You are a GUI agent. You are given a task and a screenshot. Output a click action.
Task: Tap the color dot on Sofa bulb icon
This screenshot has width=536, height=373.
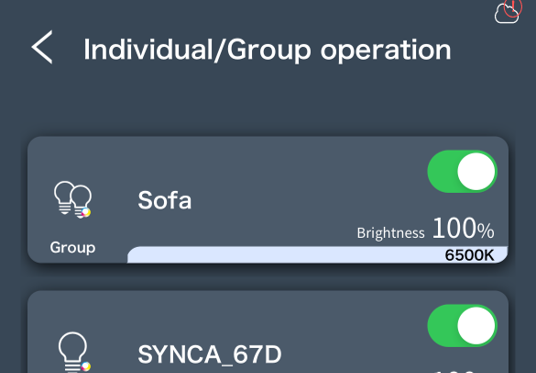(86, 212)
